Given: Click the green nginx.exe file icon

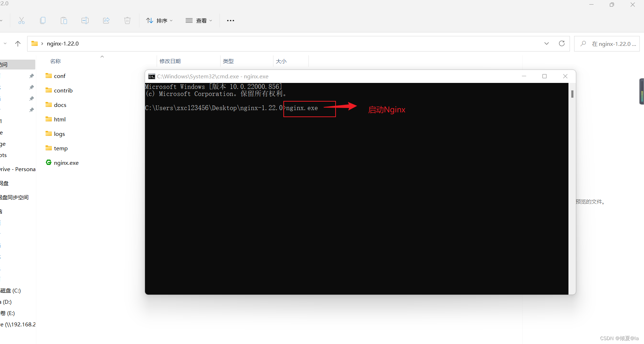Looking at the screenshot, I should coord(49,162).
